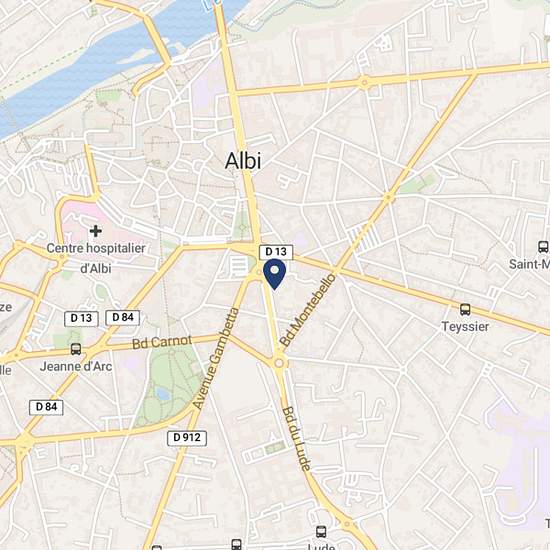Click the Jeanne d'Arc stop name label
550x550 pixels.
[76, 367]
